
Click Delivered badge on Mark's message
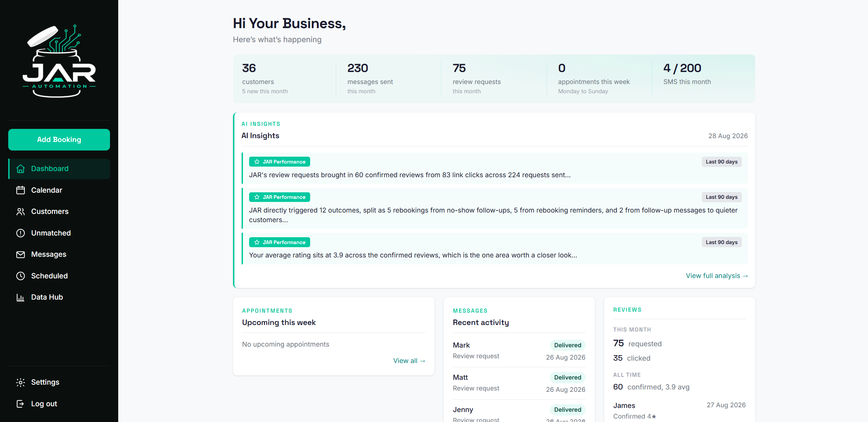tap(567, 345)
